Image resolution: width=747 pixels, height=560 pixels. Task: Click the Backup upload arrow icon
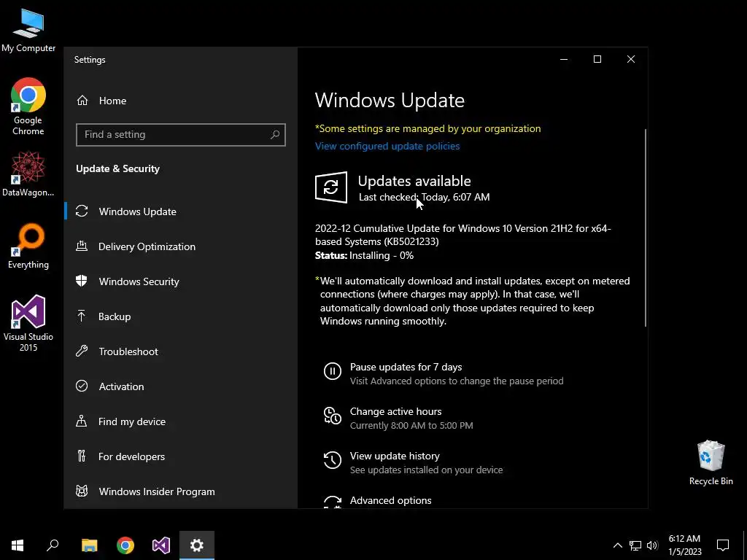click(82, 316)
